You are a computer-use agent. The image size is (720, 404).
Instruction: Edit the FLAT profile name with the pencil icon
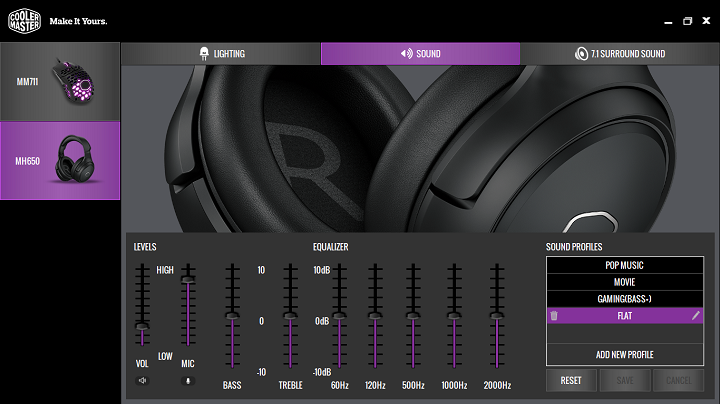[x=696, y=315]
